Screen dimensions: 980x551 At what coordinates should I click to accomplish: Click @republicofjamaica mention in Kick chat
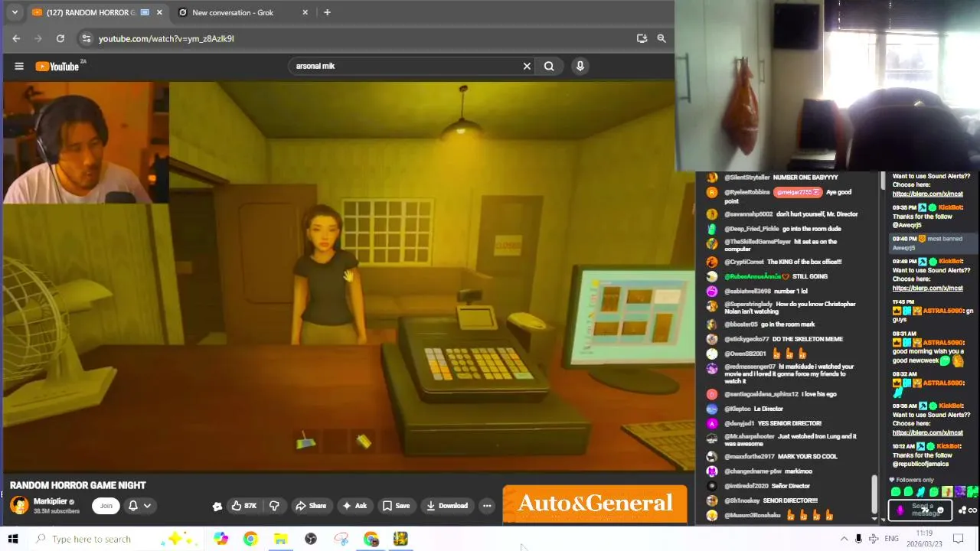tap(920, 464)
